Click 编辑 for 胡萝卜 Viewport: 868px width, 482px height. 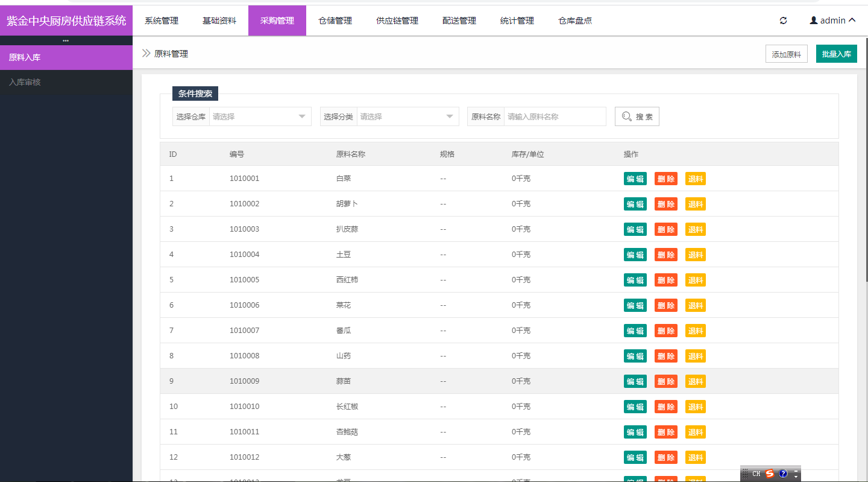point(635,204)
